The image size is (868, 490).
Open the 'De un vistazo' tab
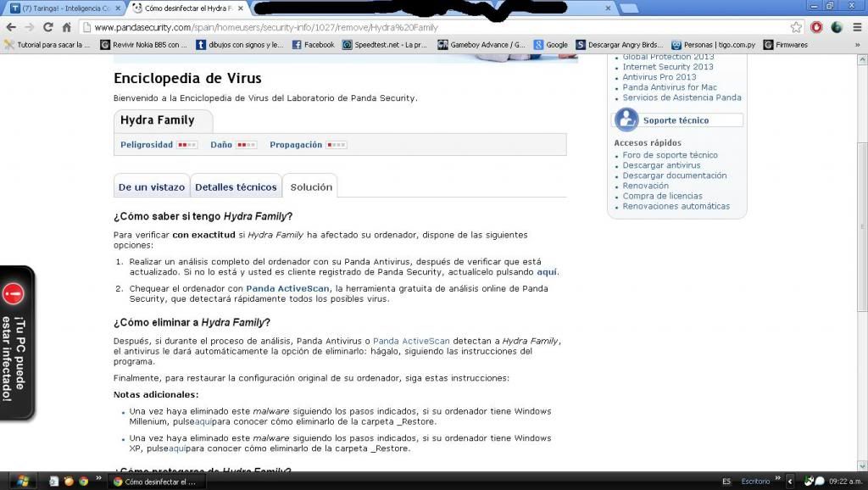coord(152,187)
